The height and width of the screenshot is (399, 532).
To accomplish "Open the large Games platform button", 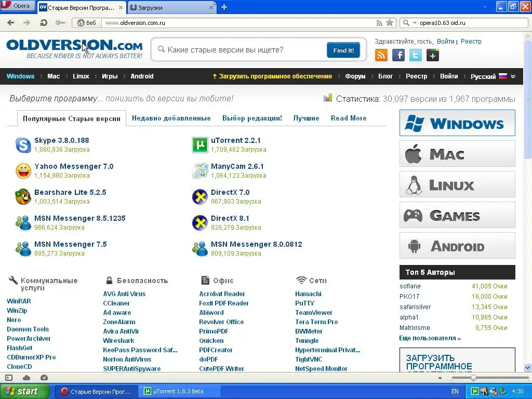I will point(457,215).
